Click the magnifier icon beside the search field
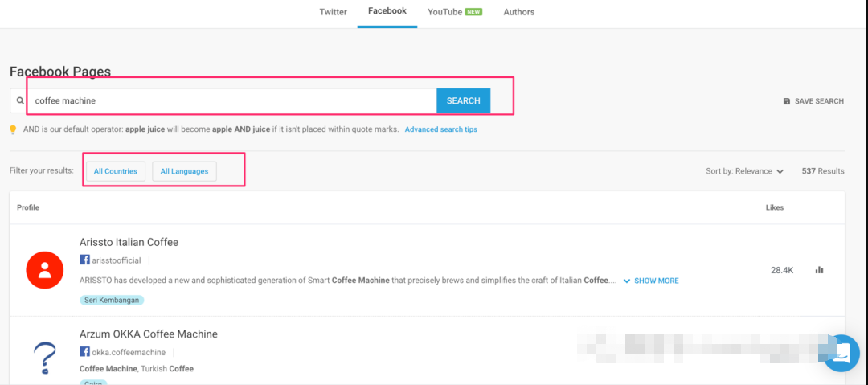Screen dimensions: 868x385 [20, 101]
